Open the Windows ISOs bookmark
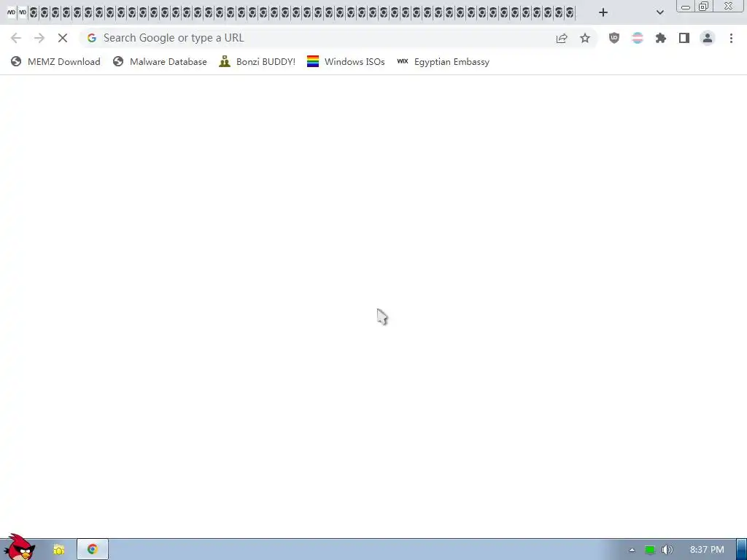Image resolution: width=747 pixels, height=560 pixels. pyautogui.click(x=346, y=62)
